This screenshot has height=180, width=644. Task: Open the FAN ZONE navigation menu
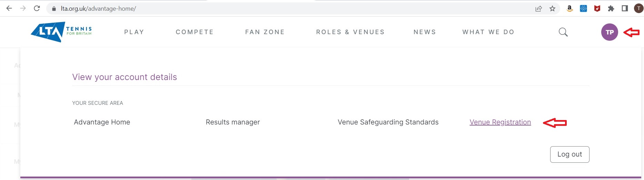pos(265,32)
